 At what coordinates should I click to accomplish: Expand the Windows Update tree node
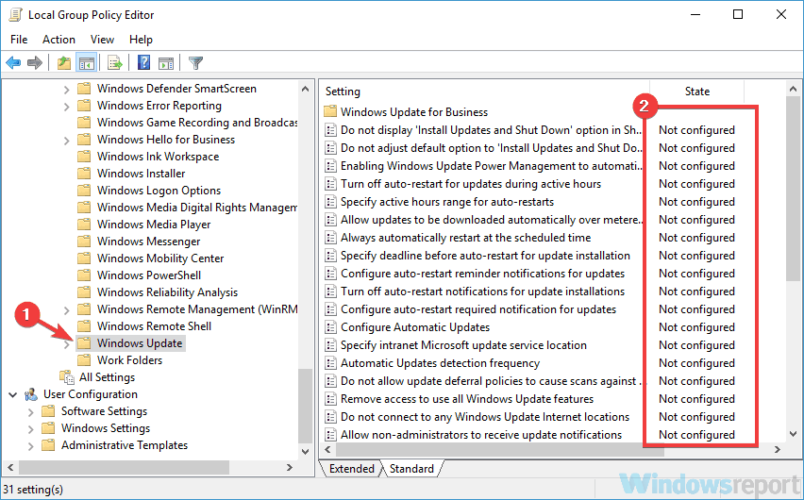tap(66, 345)
